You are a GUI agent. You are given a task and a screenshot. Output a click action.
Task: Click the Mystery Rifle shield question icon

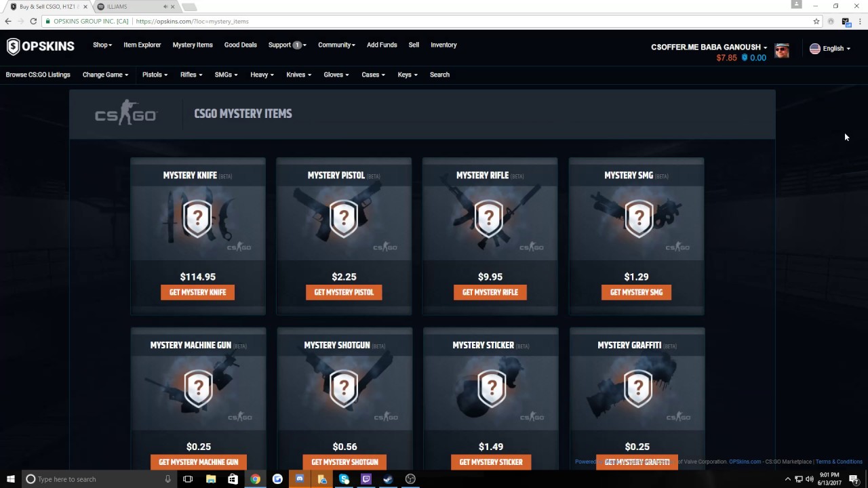click(490, 218)
